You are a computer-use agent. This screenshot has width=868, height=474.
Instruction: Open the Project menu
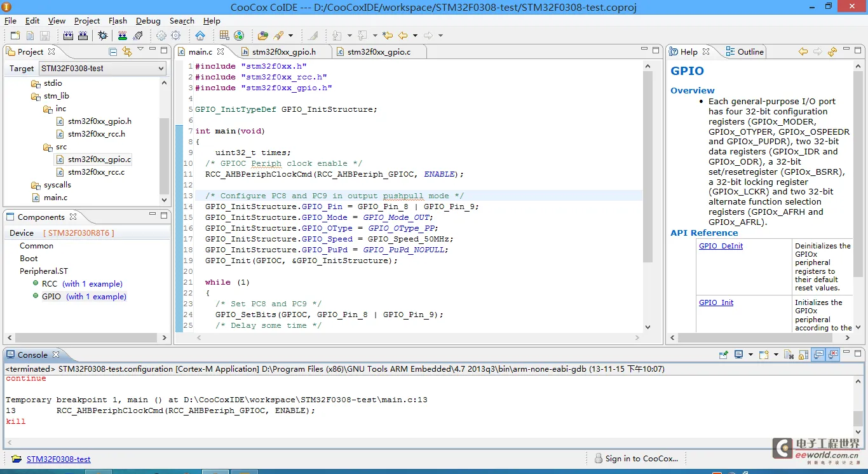click(x=87, y=20)
